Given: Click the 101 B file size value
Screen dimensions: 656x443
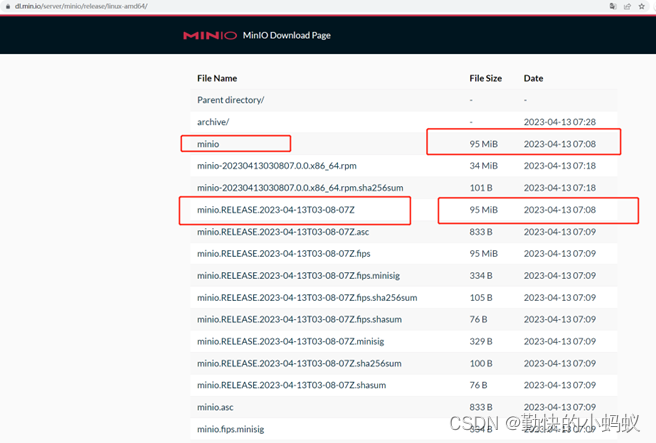Looking at the screenshot, I should (x=481, y=188).
